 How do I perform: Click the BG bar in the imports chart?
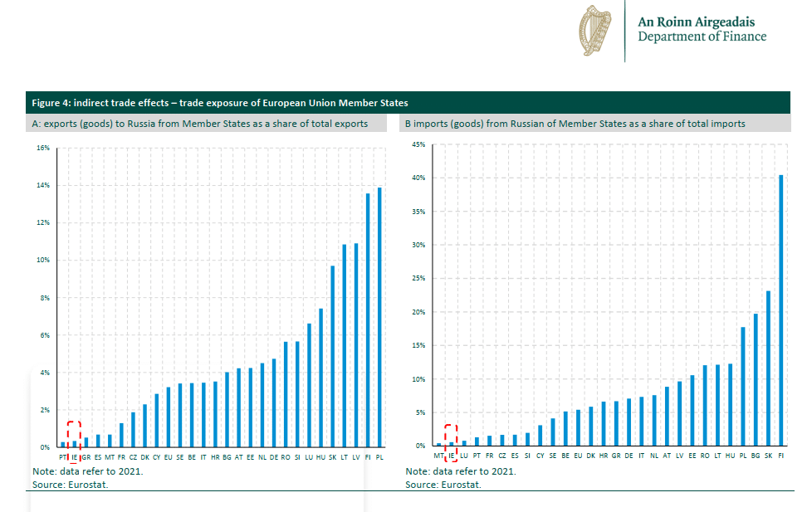click(756, 380)
